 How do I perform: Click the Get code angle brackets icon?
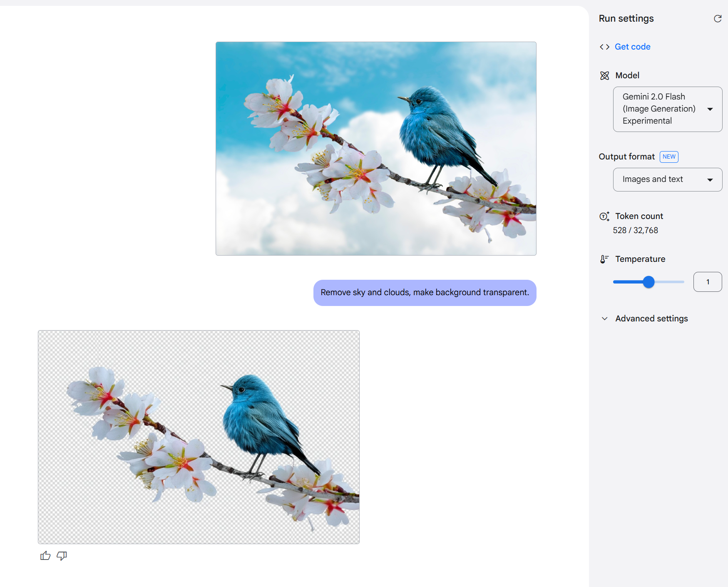[605, 47]
